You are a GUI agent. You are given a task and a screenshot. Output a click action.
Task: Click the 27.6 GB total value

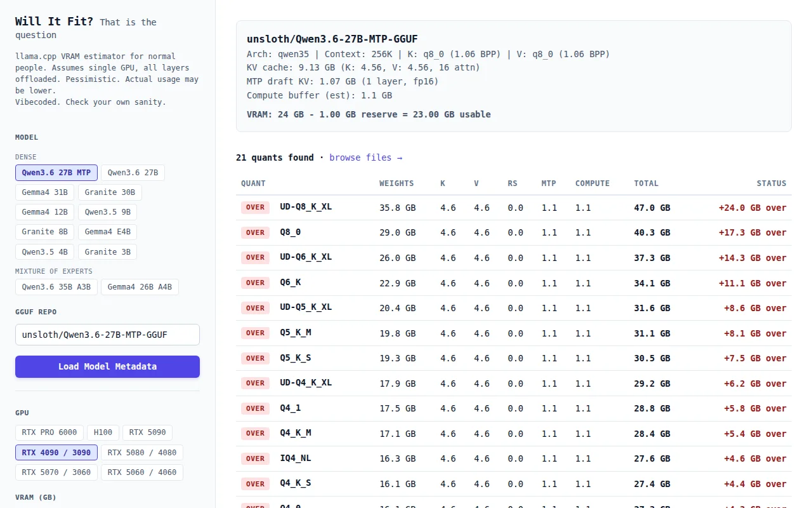652,458
